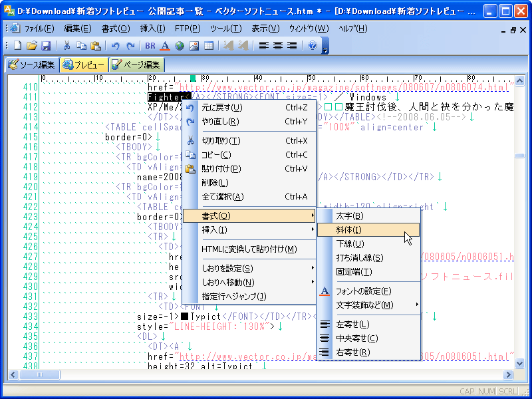Choose 中央寄せ(C) in submenu
532x399 pixels.
click(x=369, y=338)
